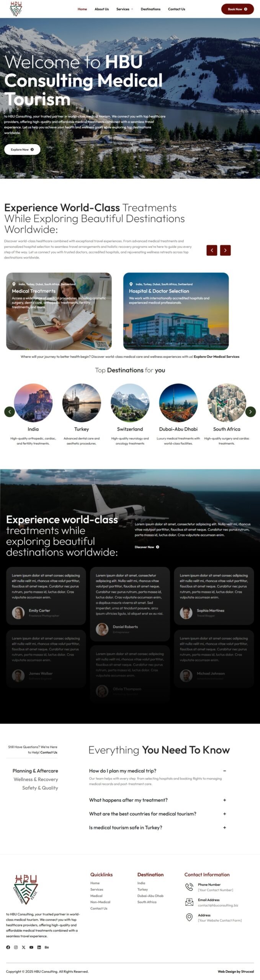This screenshot has height=980, width=260.
Task: Open the Instagram icon in the footer
Action: tap(16, 947)
